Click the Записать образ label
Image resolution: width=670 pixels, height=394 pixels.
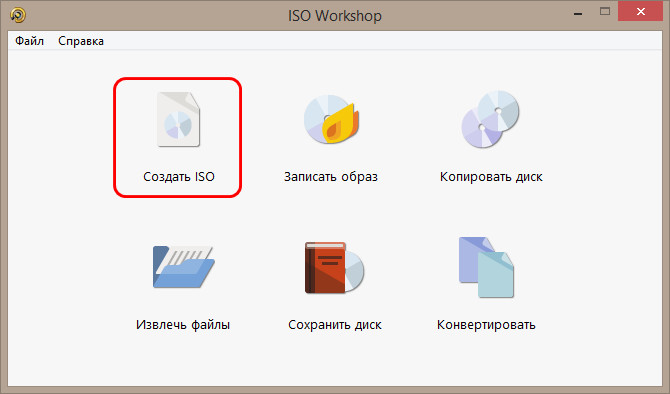click(331, 176)
